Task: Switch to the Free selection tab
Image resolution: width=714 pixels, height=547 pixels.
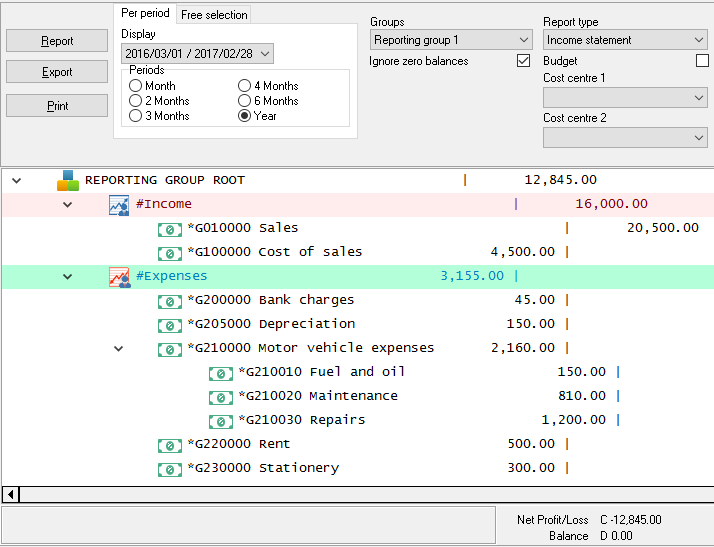Action: pos(214,15)
